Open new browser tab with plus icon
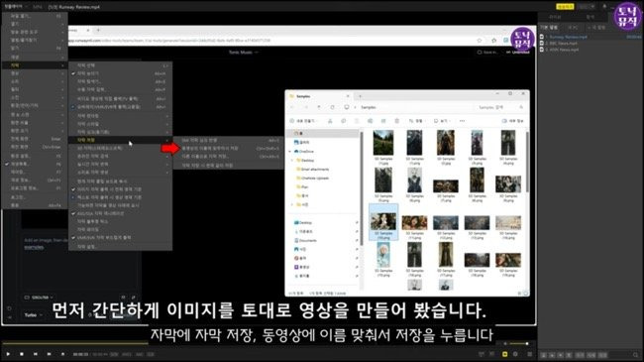This screenshot has width=644, height=362. click(98, 30)
